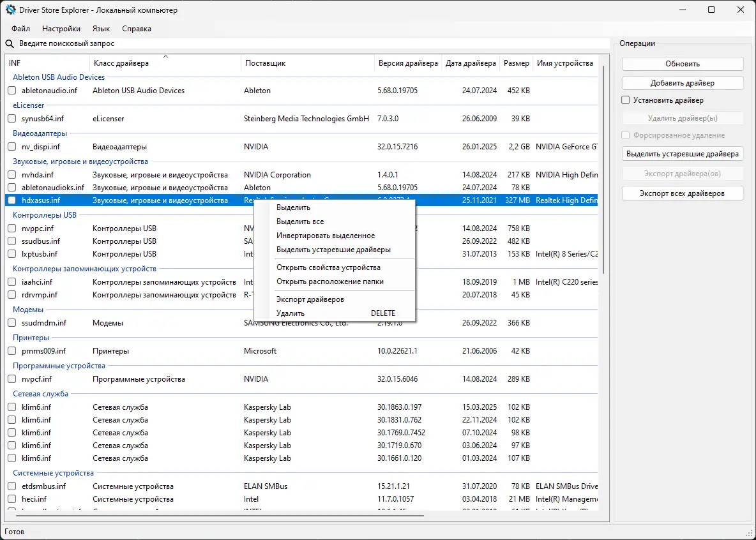
Task: Click Экспорт всех драйверов button
Action: [682, 193]
